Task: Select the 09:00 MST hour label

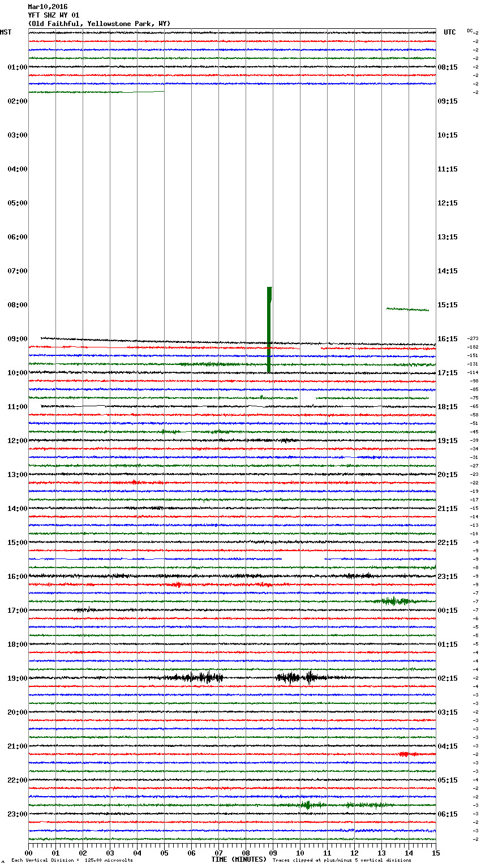Action: (17, 339)
